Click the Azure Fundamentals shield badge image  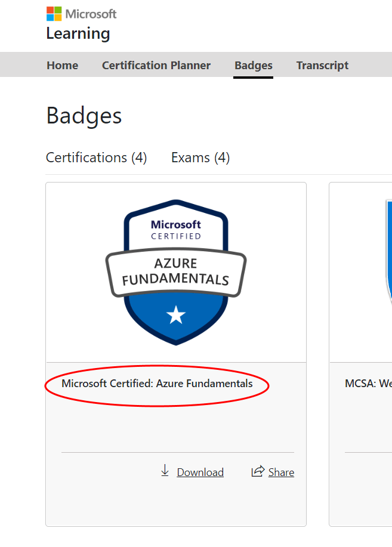[176, 273]
